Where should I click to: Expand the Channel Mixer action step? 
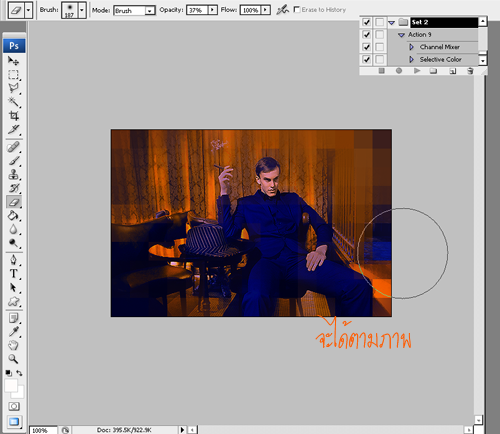pyautogui.click(x=411, y=47)
